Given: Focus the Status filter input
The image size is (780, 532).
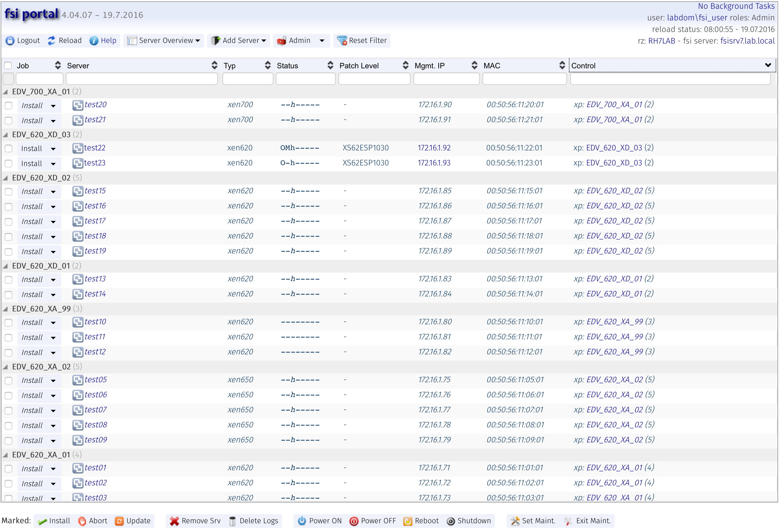Looking at the screenshot, I should 305,79.
